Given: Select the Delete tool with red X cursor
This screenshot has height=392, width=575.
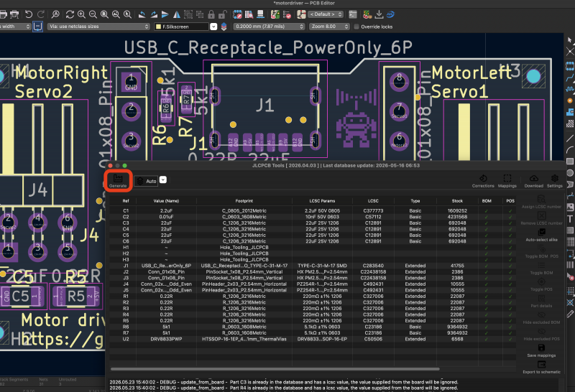Looking at the screenshot, I should coord(570,276).
